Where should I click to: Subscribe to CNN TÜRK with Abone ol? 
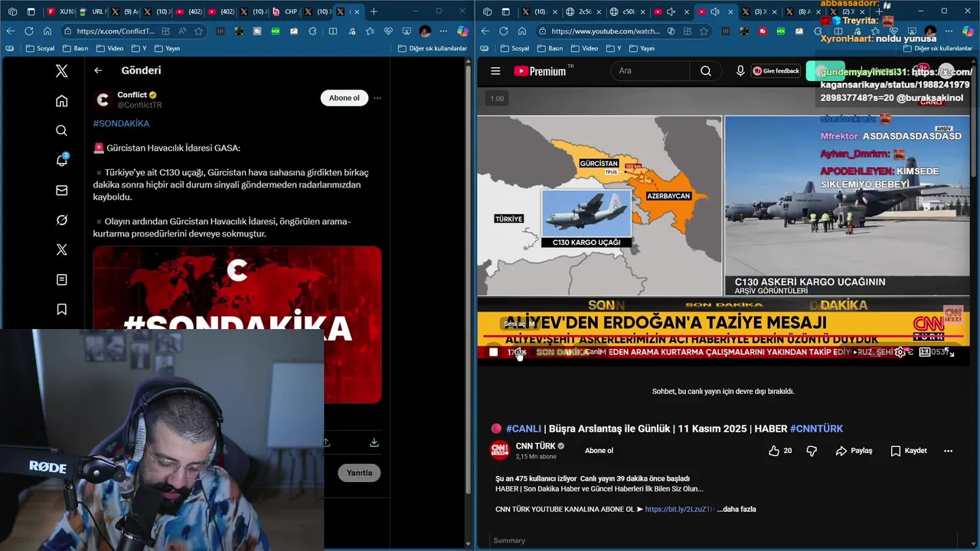[599, 451]
